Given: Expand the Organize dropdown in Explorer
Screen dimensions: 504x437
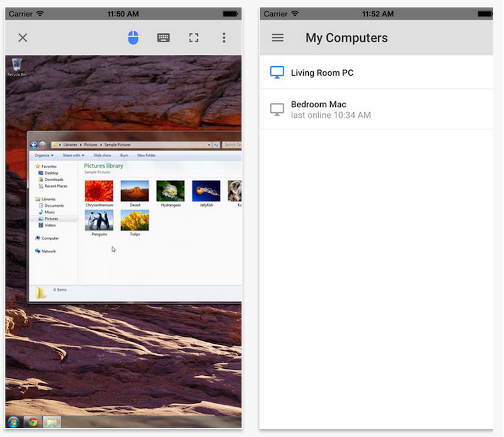Looking at the screenshot, I should coord(43,155).
